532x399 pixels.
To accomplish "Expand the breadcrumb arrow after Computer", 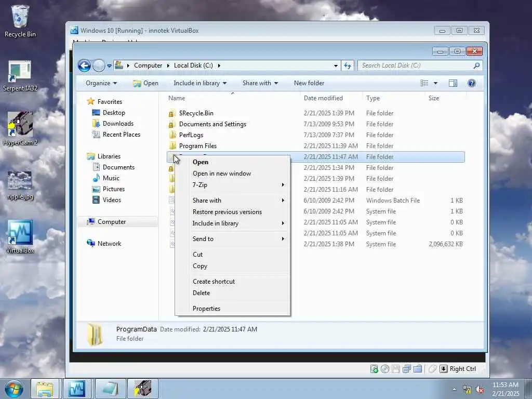I will 168,65.
